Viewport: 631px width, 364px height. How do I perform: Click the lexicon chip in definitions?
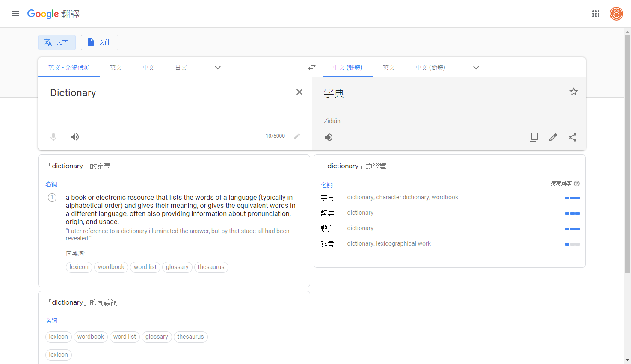(79, 267)
